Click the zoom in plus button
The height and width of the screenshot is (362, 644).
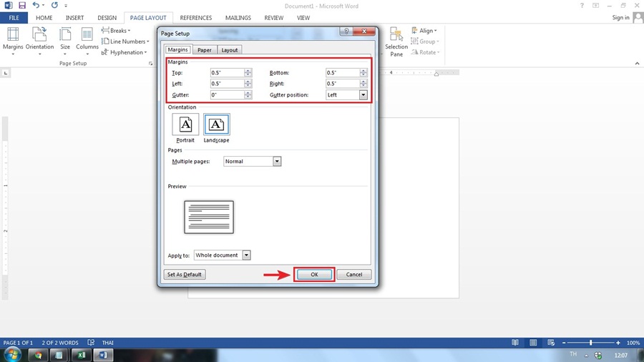[618, 342]
